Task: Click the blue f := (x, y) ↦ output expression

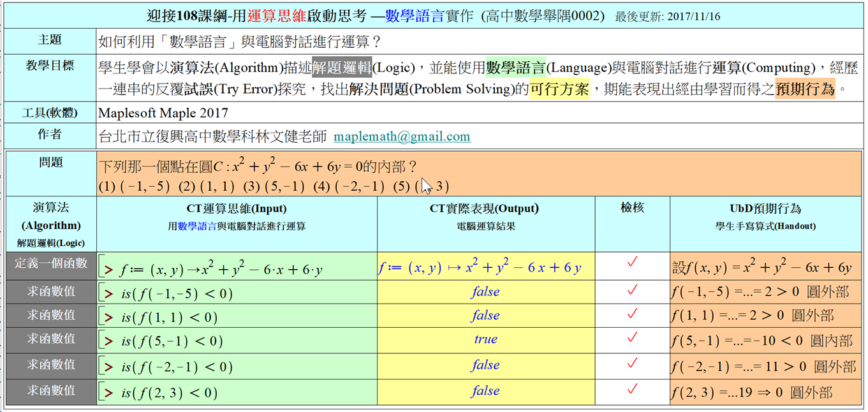Action: [x=480, y=268]
